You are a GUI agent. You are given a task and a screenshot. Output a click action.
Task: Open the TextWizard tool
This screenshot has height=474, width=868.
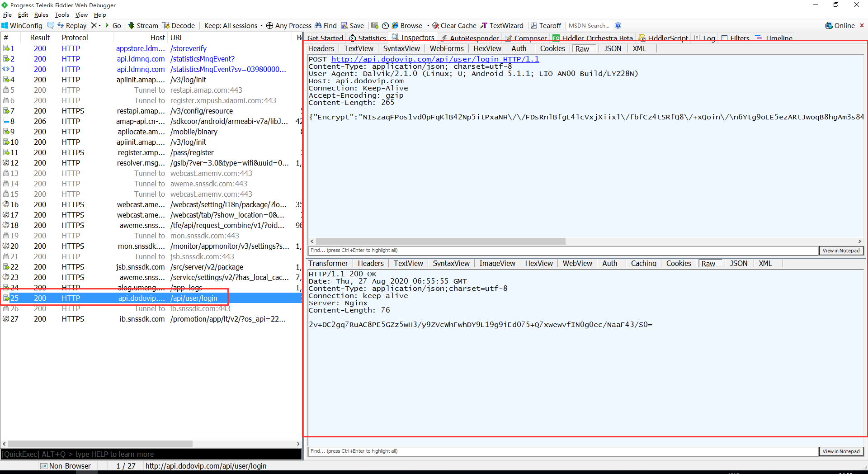coord(502,26)
